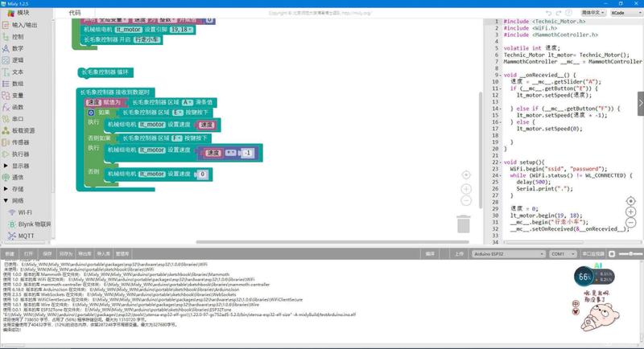Expand the 存储 category

click(6, 189)
